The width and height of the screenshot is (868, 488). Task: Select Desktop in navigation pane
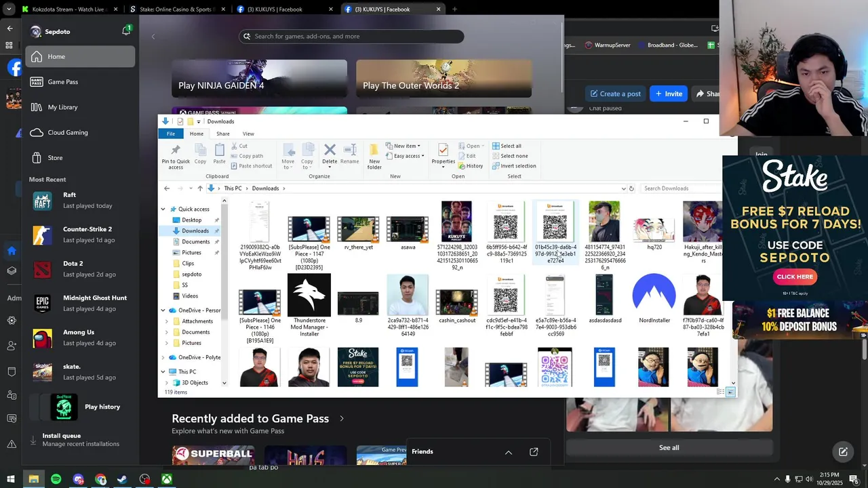coord(191,220)
